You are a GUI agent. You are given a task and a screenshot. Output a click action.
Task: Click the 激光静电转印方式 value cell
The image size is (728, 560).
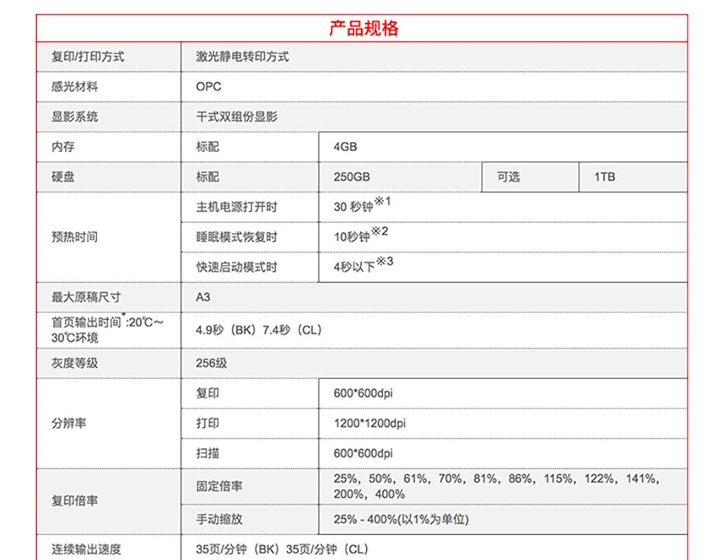242,57
